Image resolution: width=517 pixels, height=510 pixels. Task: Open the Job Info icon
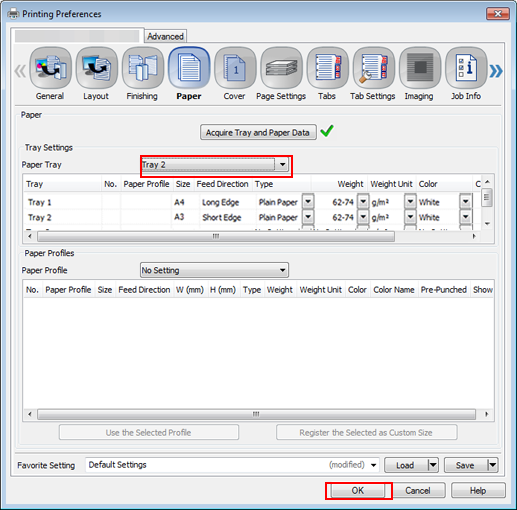pyautogui.click(x=466, y=68)
